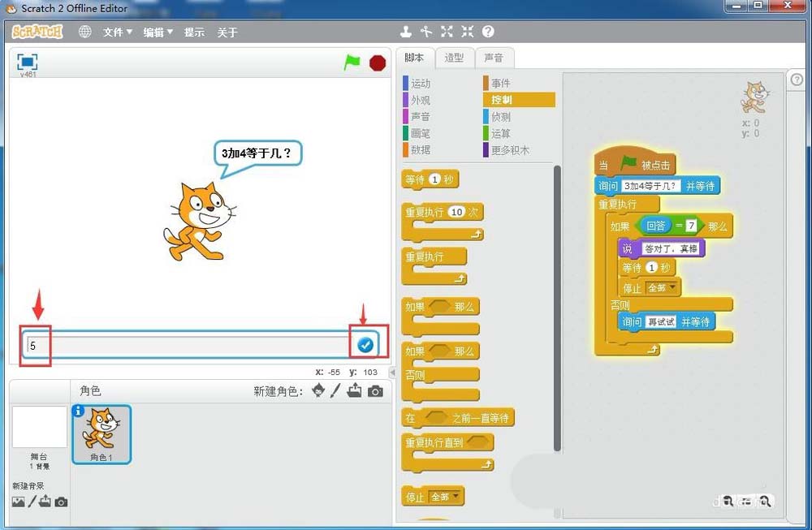New backdrop from camera icon
Viewport: 812px width, 530px height.
(x=61, y=502)
